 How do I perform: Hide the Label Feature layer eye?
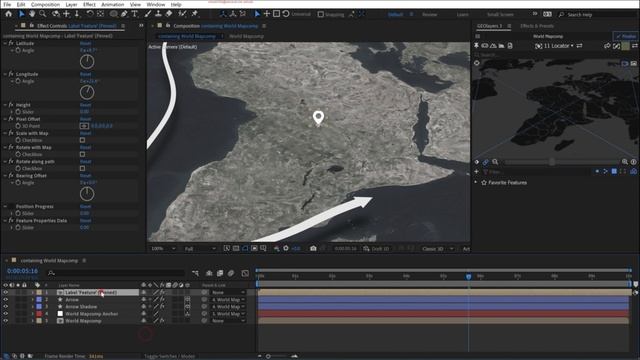tap(5, 292)
